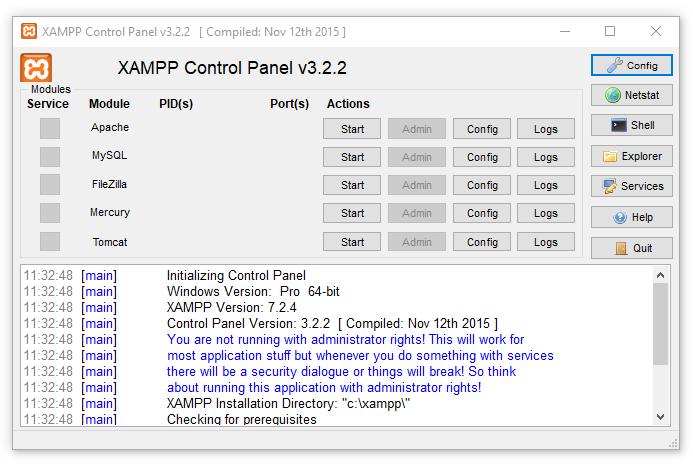Click the 'about running this application' warning line
This screenshot has width=693, height=464.
[324, 388]
